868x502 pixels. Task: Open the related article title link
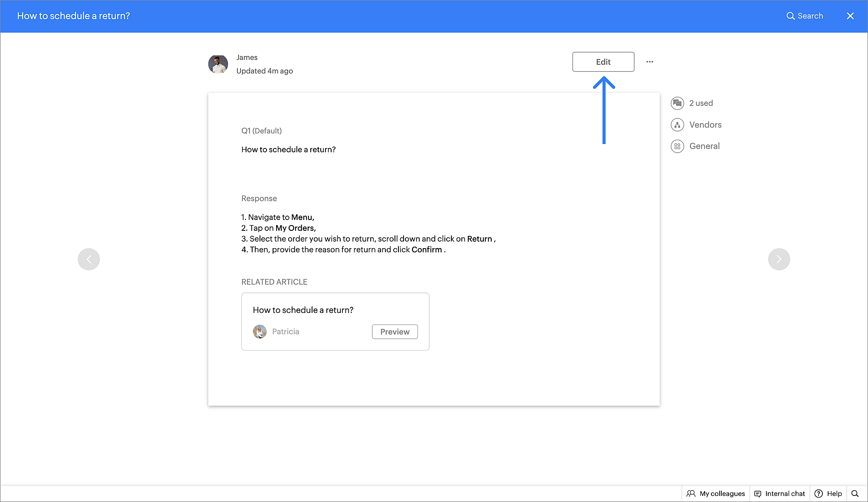pos(303,310)
